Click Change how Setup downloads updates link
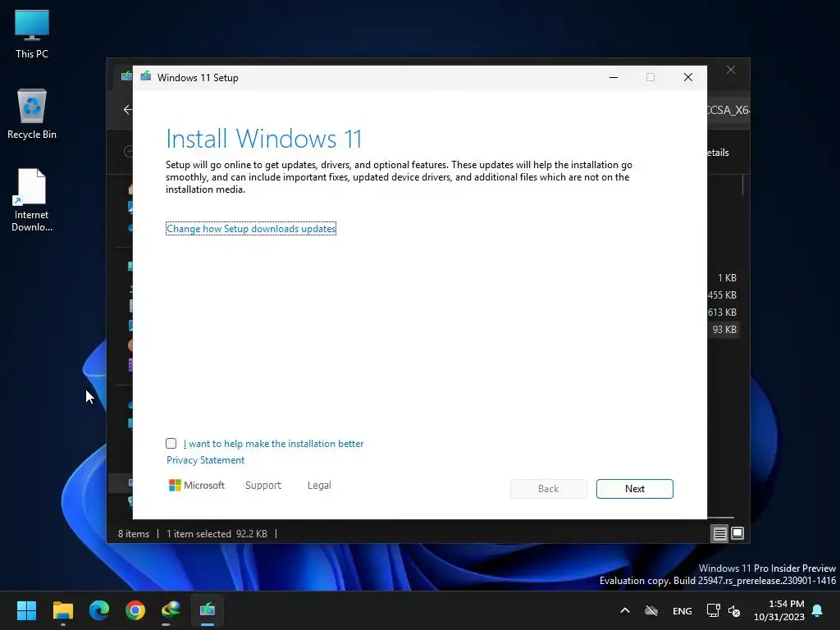The image size is (840, 630). click(x=251, y=229)
